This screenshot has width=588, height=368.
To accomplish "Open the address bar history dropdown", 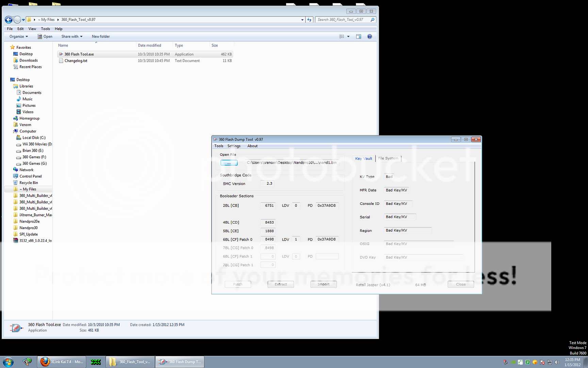I will (x=302, y=20).
